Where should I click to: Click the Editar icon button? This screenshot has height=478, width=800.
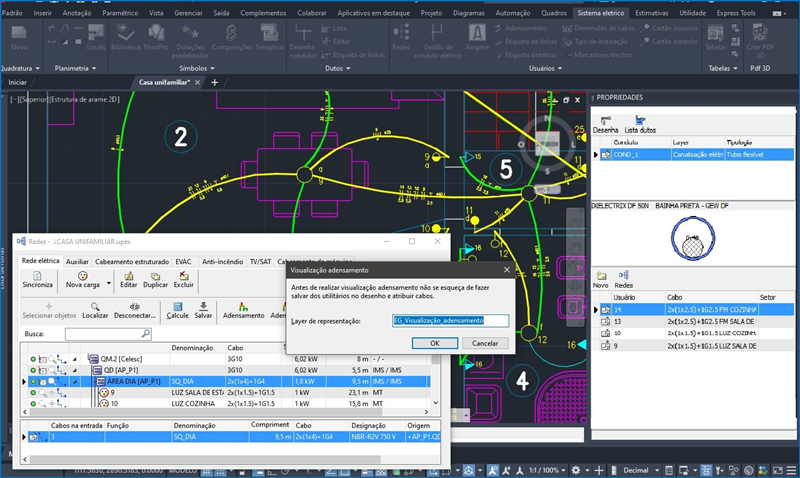click(129, 276)
